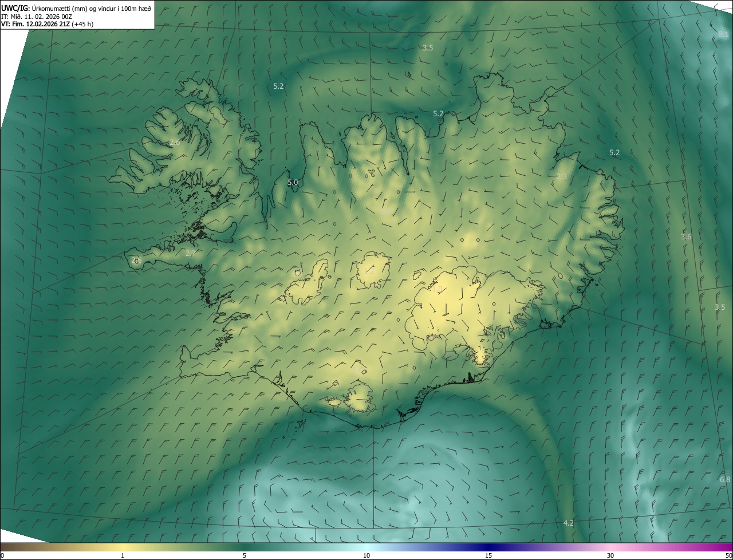Click the 8.1 precipitation value label
Image resolution: width=733 pixels, height=560 pixels.
click(x=723, y=34)
